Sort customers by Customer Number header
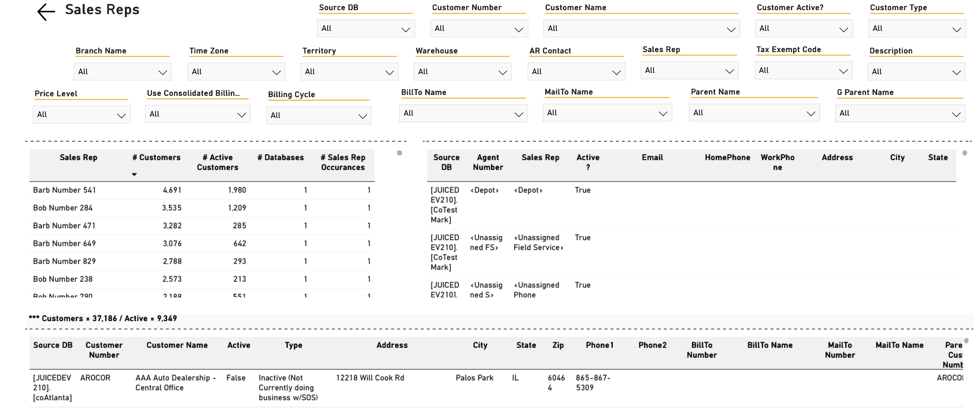 104,350
